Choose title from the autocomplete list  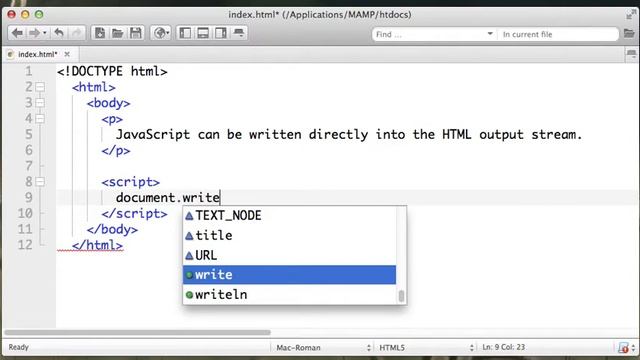289,235
